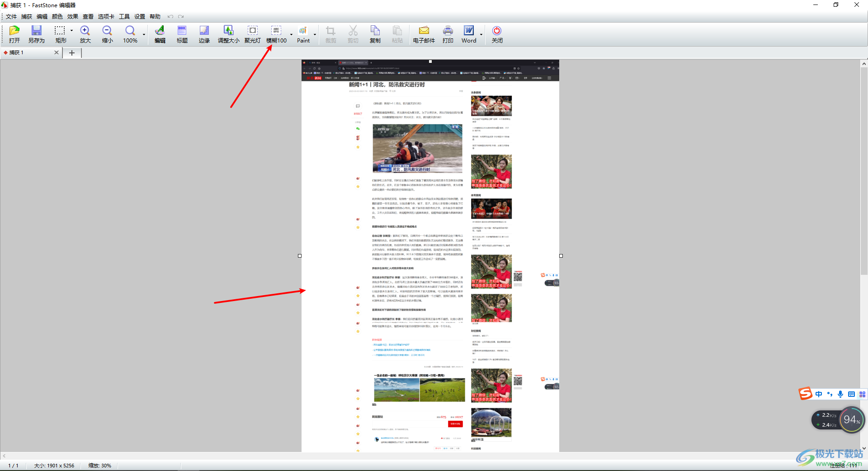Expand the dropdown arrow next to Word

point(481,34)
